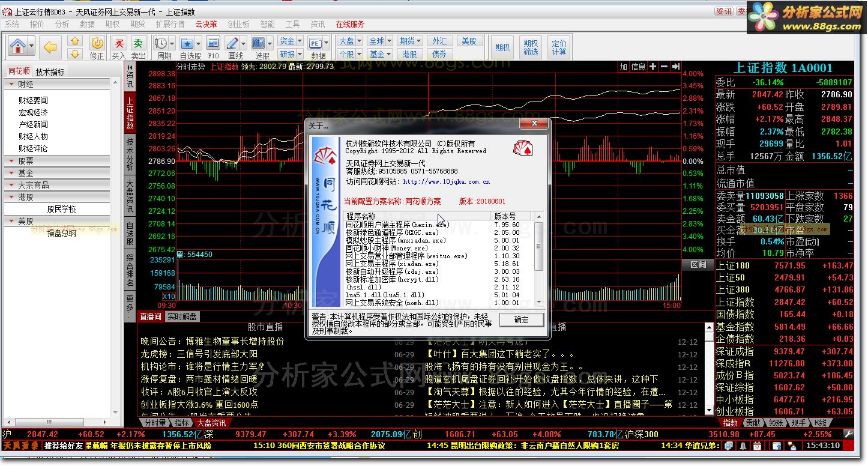Viewport: 868px width, 466px height.
Task: Open the 在线服务 menu
Action: click(350, 24)
